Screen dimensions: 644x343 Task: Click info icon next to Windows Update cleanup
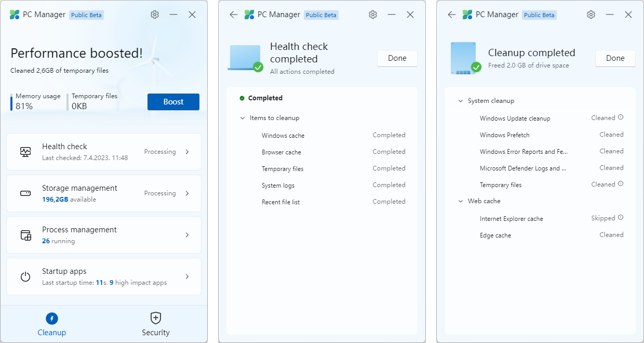621,117
